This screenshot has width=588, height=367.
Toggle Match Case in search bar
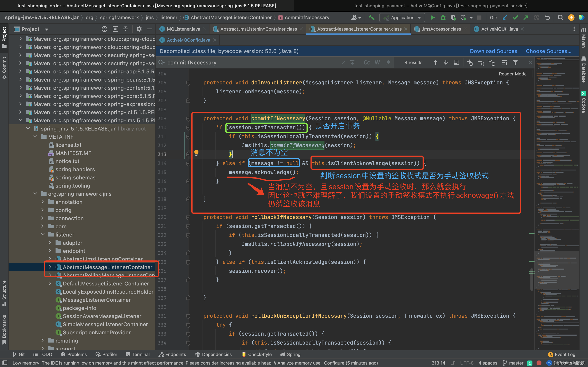coord(366,63)
